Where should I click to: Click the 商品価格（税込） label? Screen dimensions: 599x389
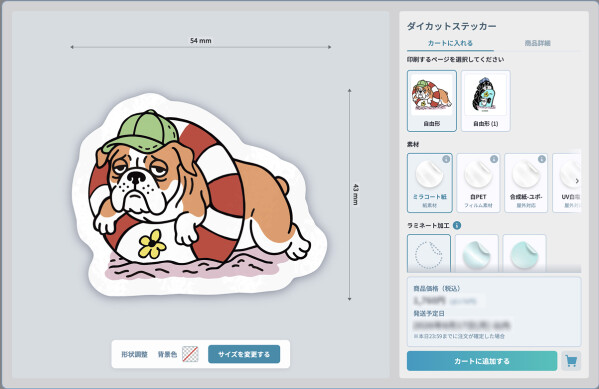coord(437,289)
